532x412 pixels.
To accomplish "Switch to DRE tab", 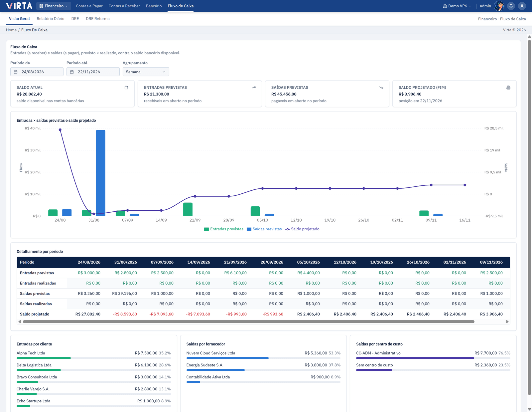I will [75, 19].
